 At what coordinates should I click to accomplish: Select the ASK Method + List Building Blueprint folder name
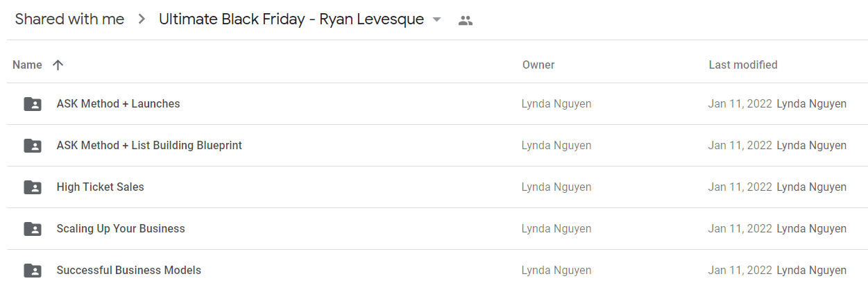(149, 146)
